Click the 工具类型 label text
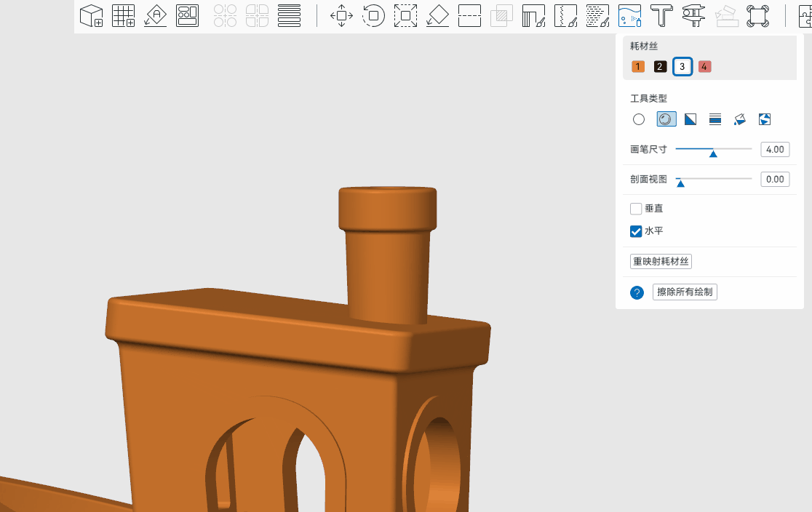 [648, 98]
